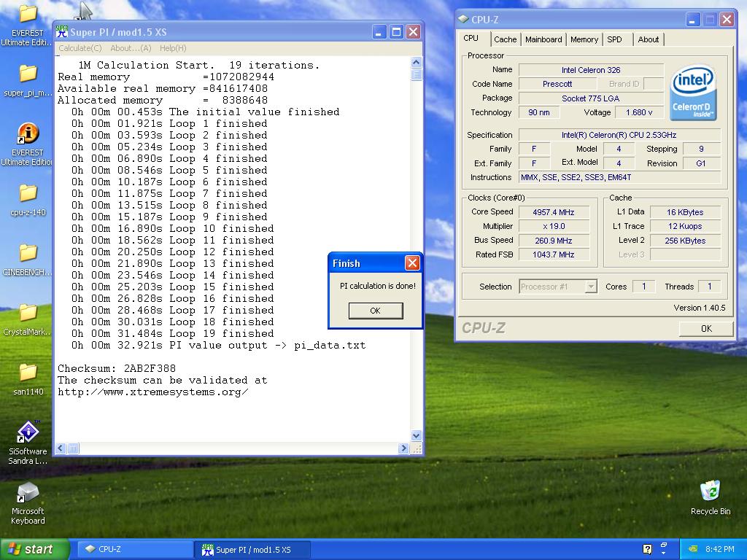The height and width of the screenshot is (560, 747).
Task: Click the Package Socket 775 LGA field
Action: (x=591, y=98)
